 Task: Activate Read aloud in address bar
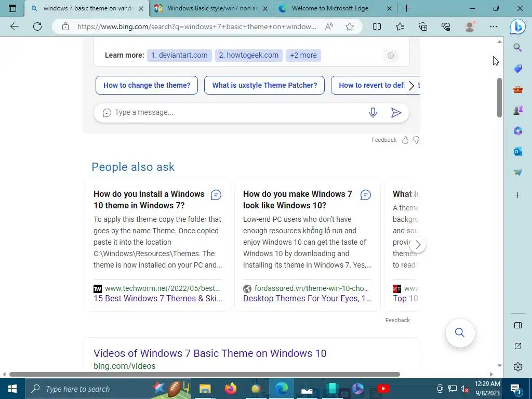click(329, 26)
